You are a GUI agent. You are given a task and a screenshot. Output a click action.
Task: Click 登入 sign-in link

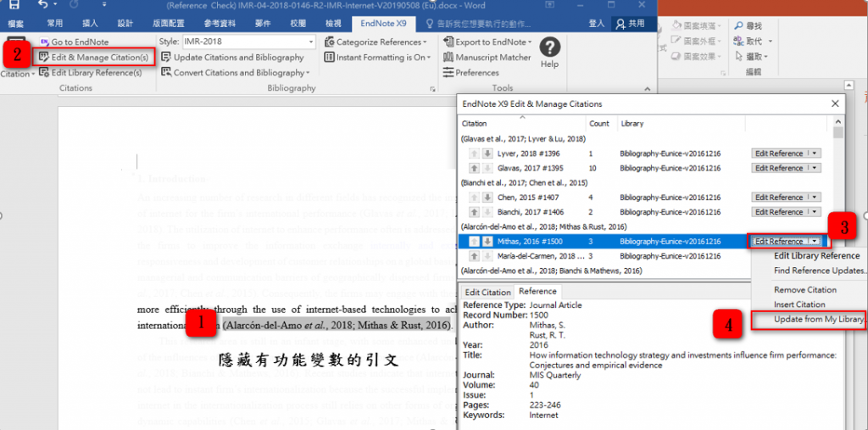click(596, 24)
